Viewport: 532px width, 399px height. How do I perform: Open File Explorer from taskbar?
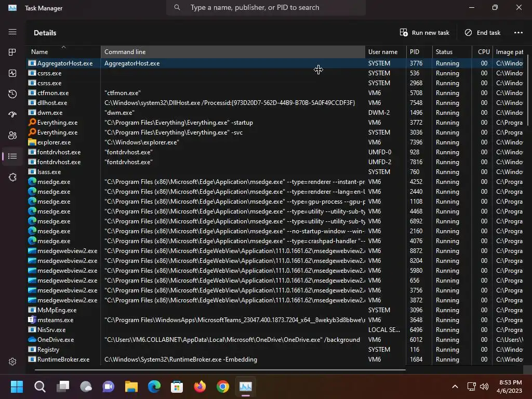pos(131,387)
